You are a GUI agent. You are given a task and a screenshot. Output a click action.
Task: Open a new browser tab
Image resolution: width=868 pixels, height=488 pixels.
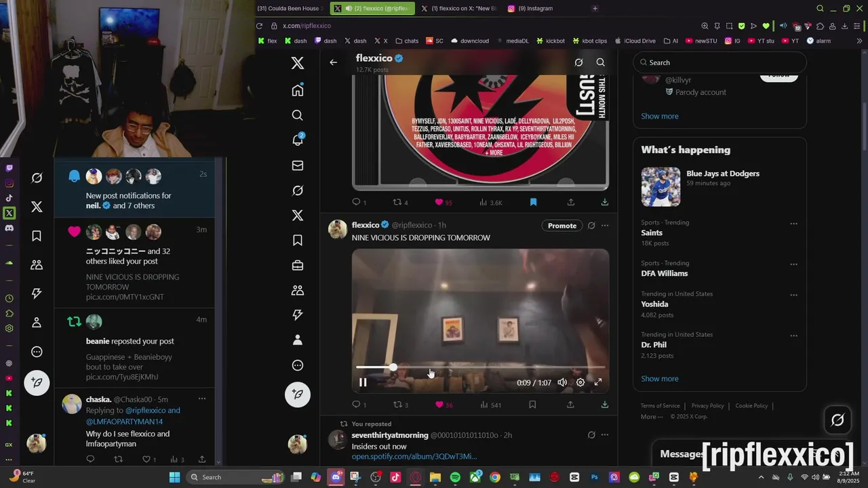pyautogui.click(x=595, y=8)
